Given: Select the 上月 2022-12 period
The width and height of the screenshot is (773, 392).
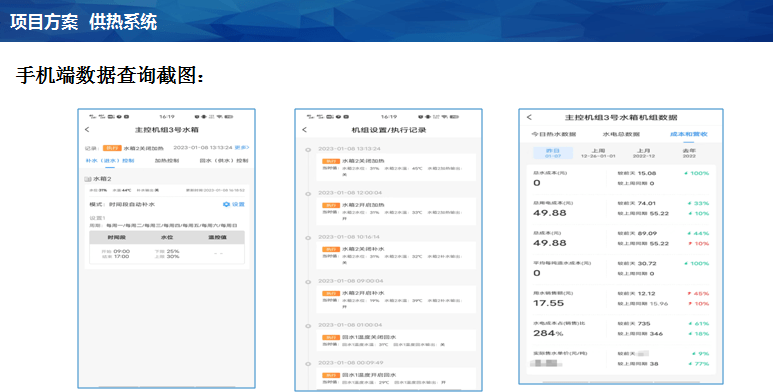Looking at the screenshot, I should pos(643,153).
